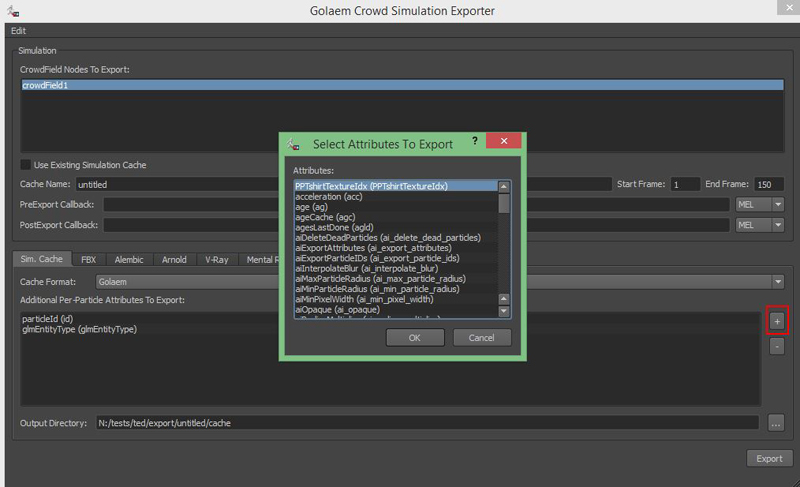Select ageCache (agc) attribute

[396, 217]
